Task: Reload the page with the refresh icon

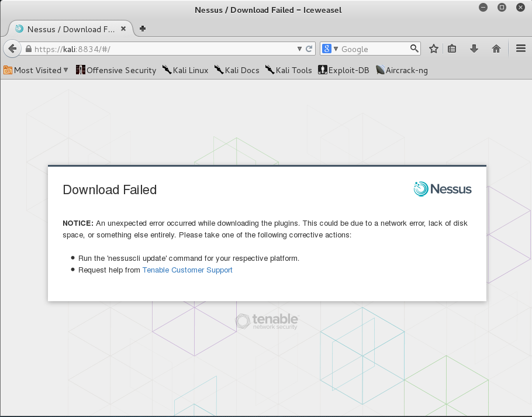Action: coord(309,49)
